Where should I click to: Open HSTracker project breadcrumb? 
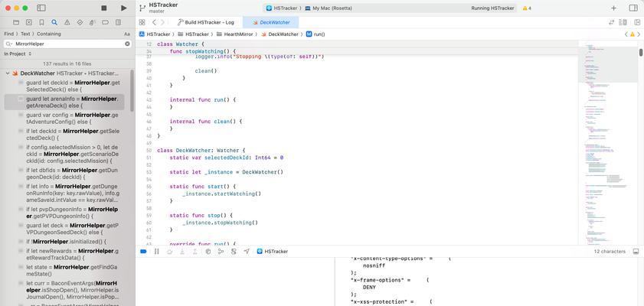pyautogui.click(x=155, y=34)
